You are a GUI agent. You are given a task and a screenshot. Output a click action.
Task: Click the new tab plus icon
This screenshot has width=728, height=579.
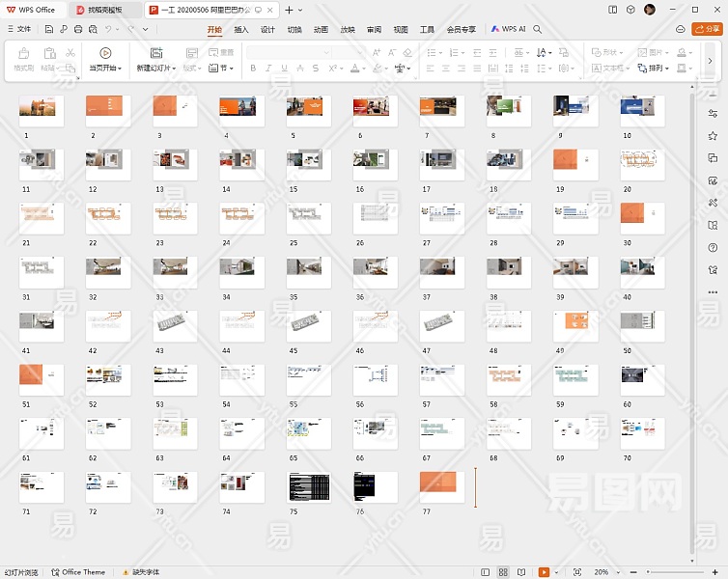tap(288, 10)
